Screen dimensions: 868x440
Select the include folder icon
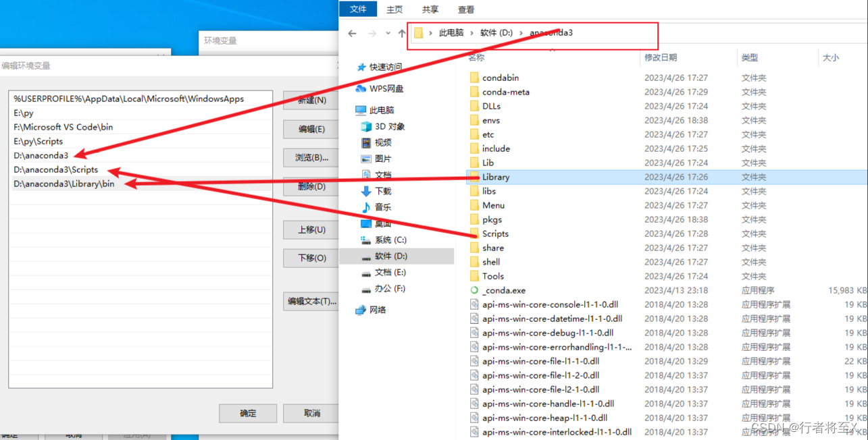474,148
